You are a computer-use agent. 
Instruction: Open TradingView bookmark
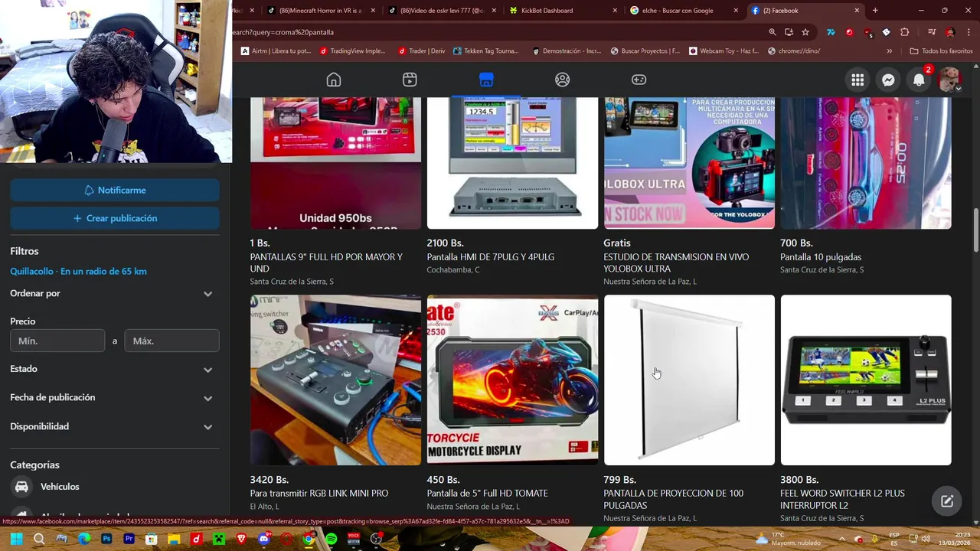(x=353, y=51)
